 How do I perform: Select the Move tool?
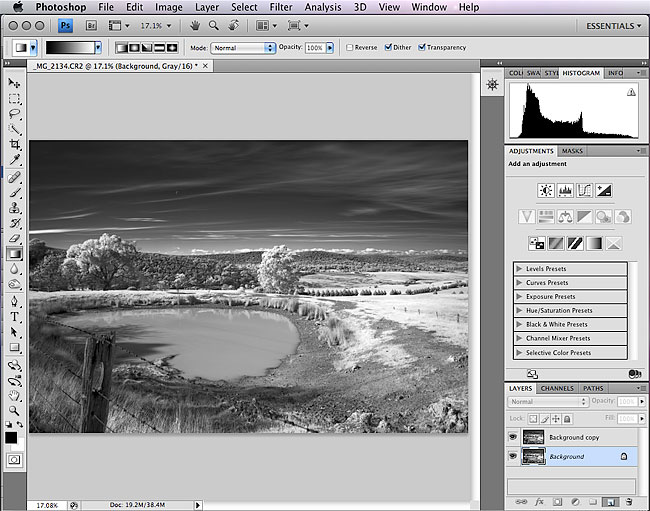[15, 84]
